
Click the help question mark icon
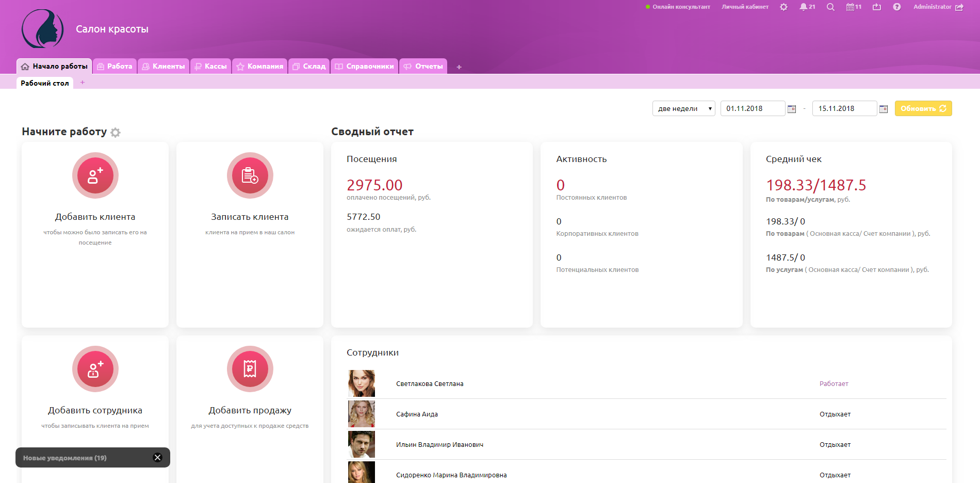pos(897,7)
